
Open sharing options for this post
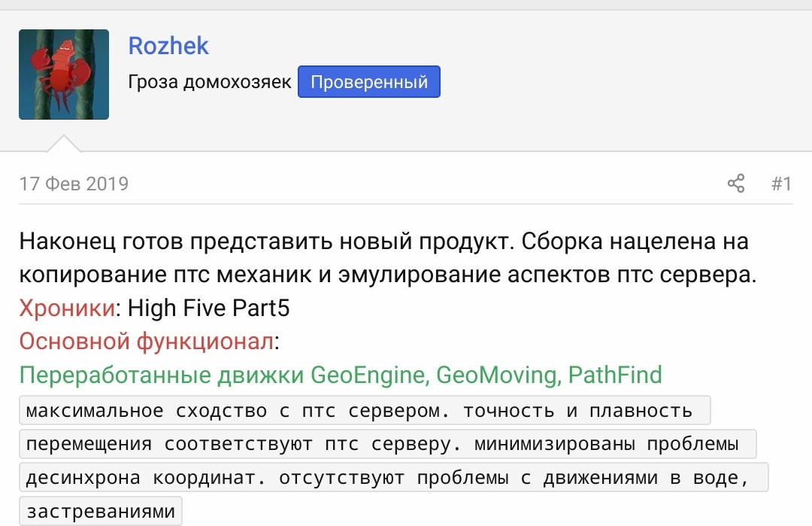735,182
